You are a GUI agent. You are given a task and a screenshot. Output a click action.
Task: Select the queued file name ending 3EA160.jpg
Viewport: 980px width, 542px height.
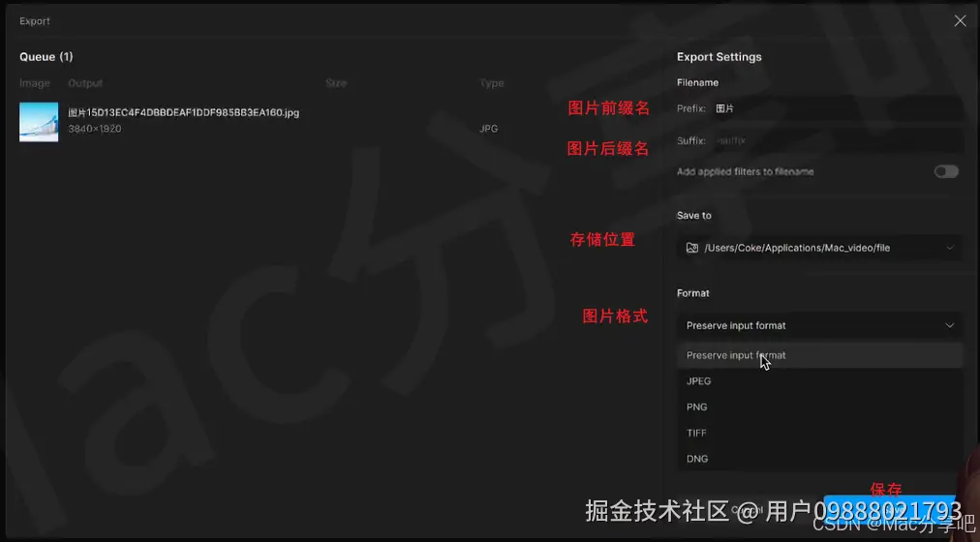[184, 112]
